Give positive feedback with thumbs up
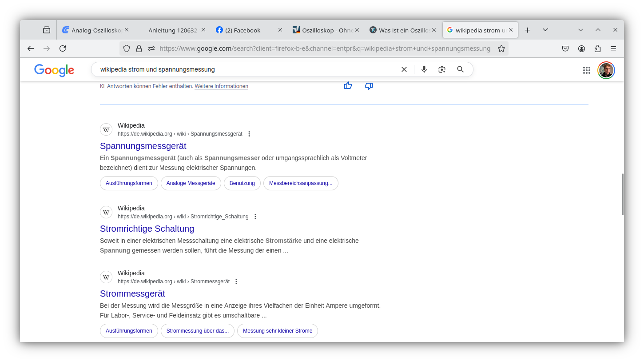The height and width of the screenshot is (362, 644). coord(348,85)
